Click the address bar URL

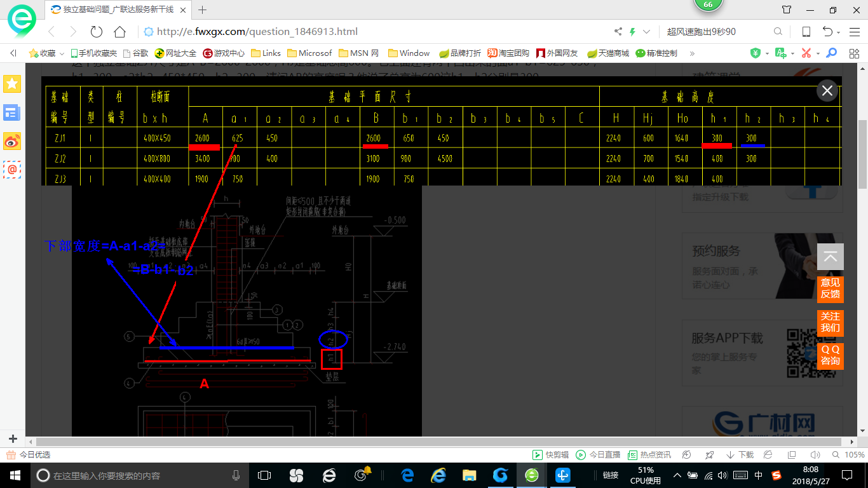click(x=257, y=32)
